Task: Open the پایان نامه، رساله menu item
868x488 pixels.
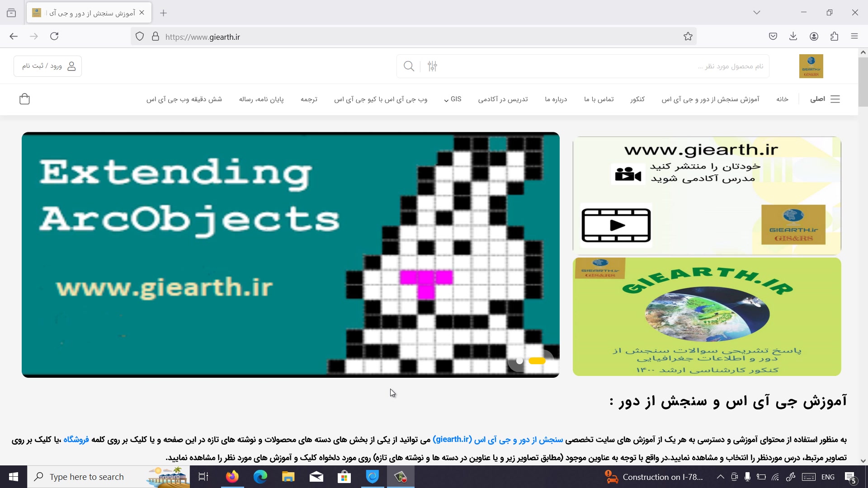Action: [x=261, y=99]
